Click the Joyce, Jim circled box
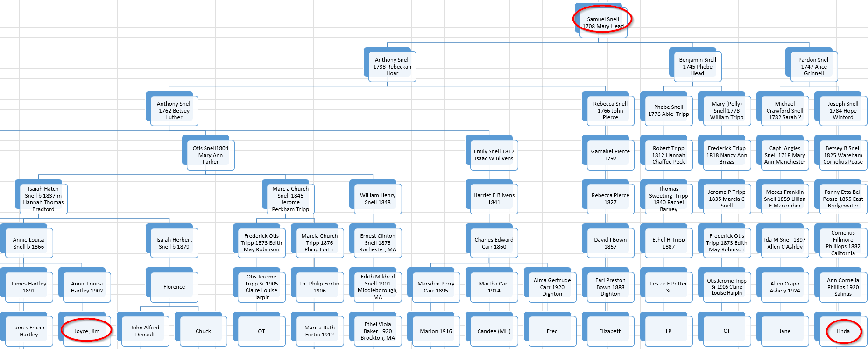 [x=86, y=331]
